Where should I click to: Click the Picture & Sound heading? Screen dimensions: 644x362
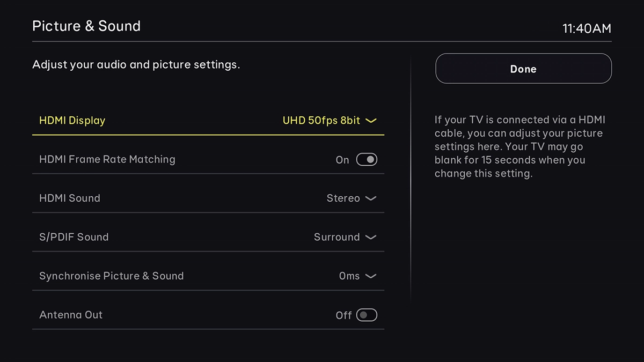[86, 26]
